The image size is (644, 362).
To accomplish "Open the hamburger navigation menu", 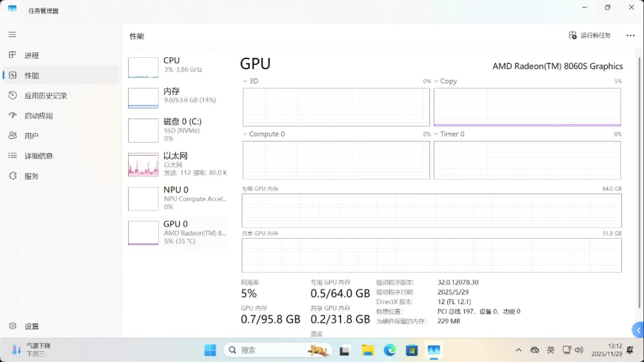I will [x=12, y=35].
